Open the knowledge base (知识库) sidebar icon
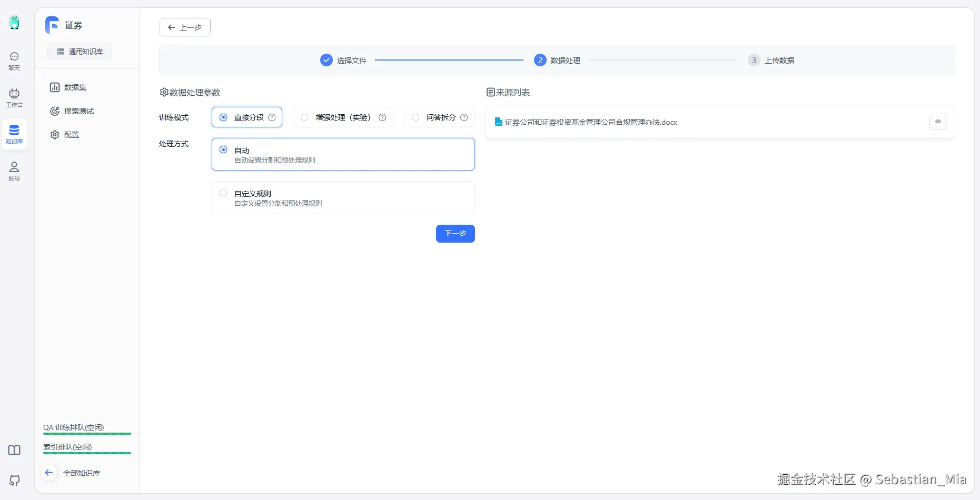 14,134
